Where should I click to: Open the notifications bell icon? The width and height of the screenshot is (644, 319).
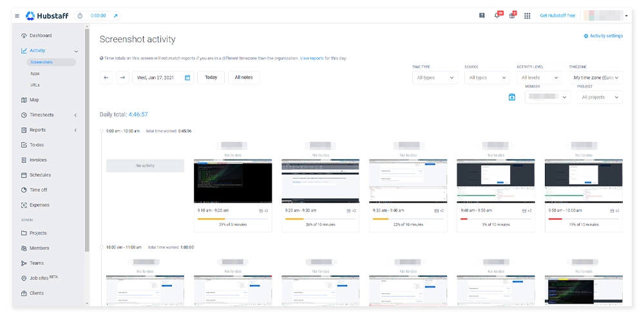[x=497, y=15]
